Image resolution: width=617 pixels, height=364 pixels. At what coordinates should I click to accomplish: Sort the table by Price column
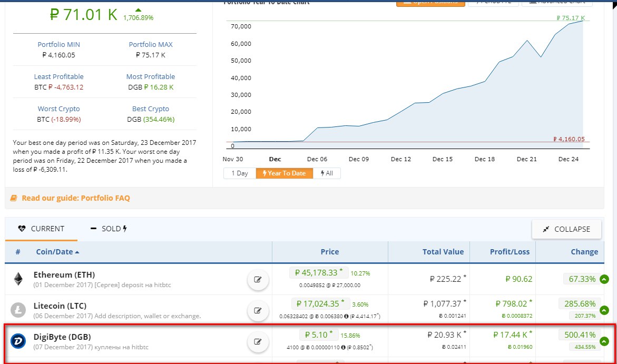[x=330, y=252]
